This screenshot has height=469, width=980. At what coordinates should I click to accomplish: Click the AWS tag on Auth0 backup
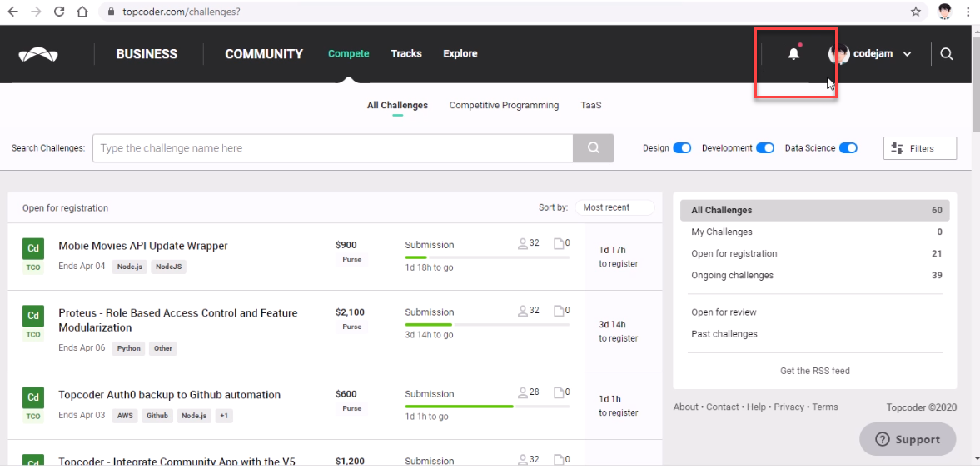[125, 415]
